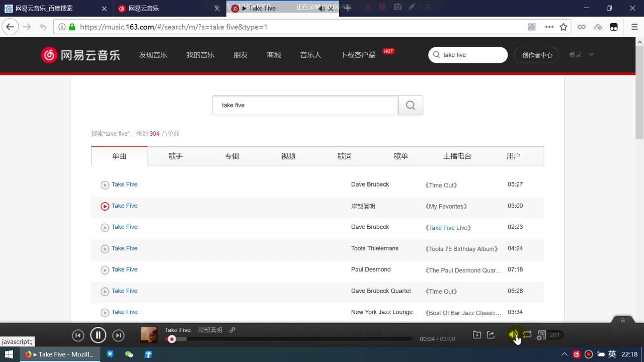Screen dimensions: 644x362
Task: Open the album cover thumbnail in player bar
Action: [148, 335]
